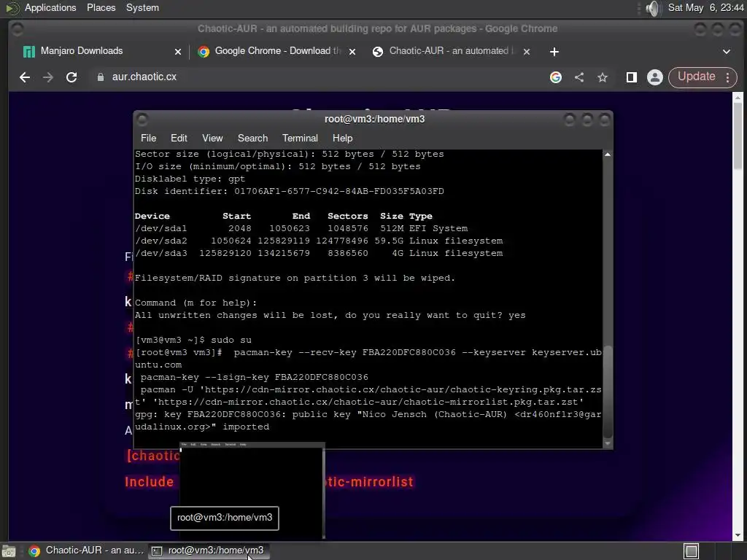
Task: Click the terminal window menu button
Action: pyautogui.click(x=142, y=119)
